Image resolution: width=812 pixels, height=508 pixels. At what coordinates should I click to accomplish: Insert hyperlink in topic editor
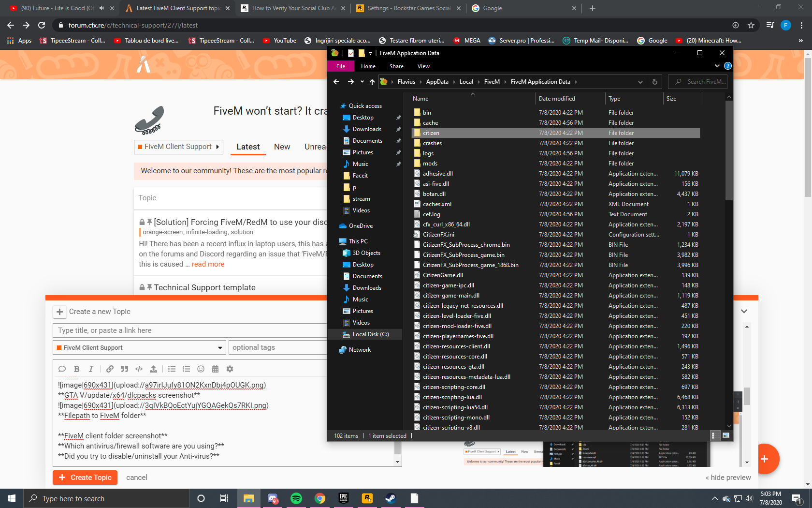pos(110,369)
